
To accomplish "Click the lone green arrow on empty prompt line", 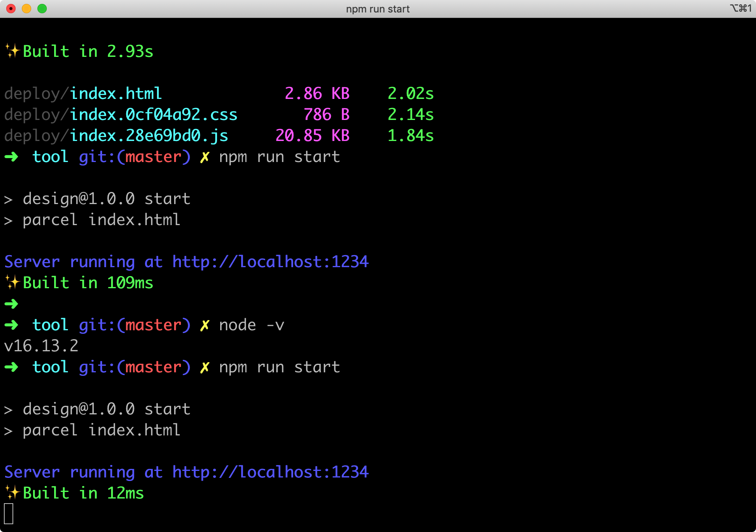I will [11, 303].
